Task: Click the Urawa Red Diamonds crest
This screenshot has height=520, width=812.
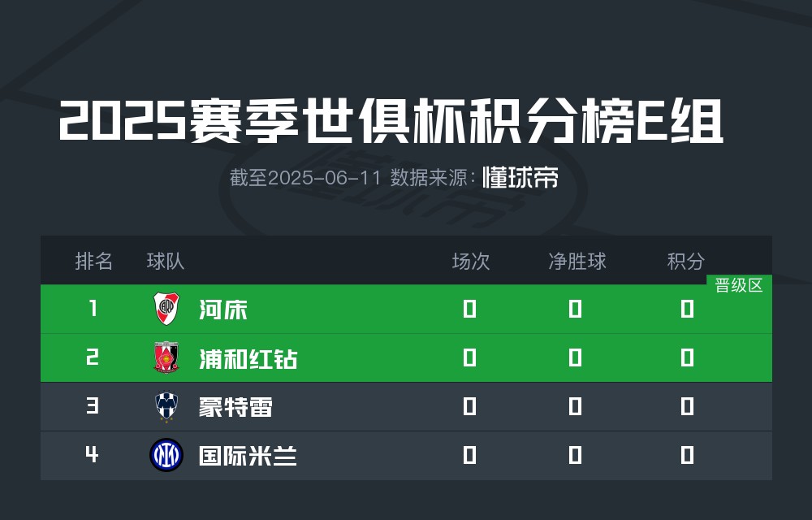Action: tap(166, 357)
